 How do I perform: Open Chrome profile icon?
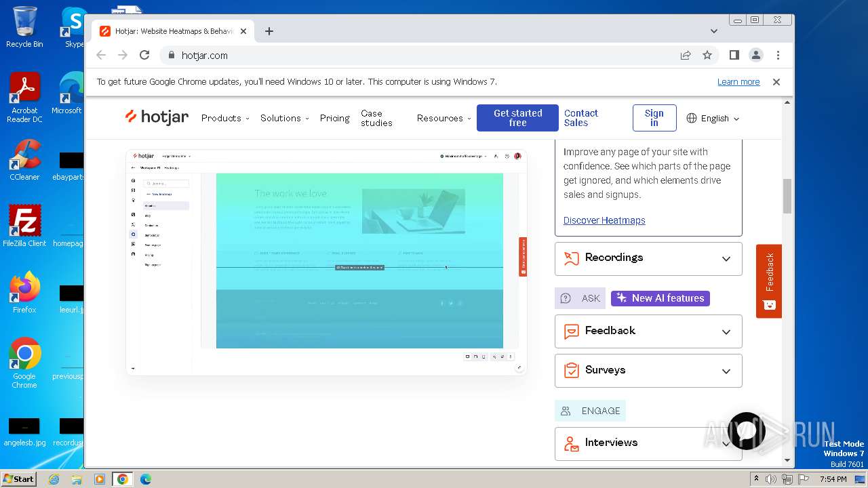(x=755, y=55)
